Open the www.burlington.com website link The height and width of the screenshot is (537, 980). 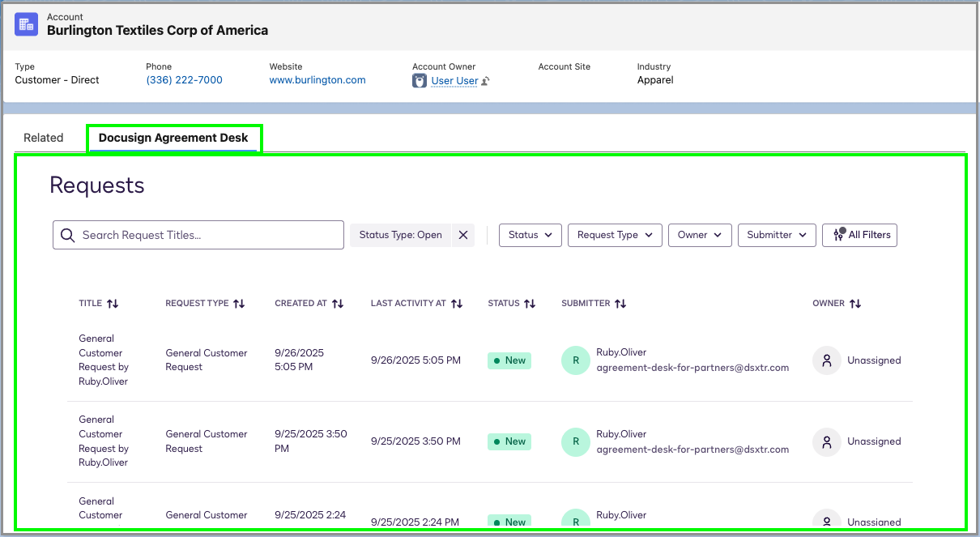tap(317, 79)
